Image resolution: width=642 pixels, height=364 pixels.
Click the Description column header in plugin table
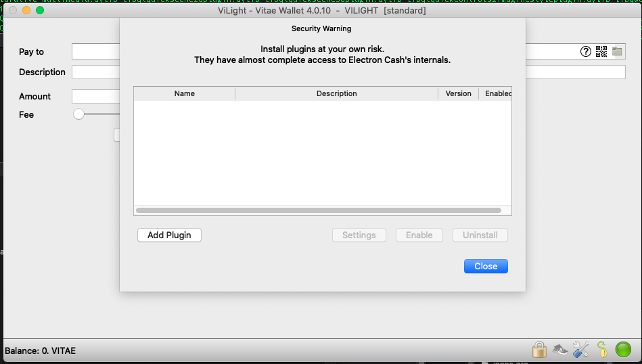tap(336, 93)
